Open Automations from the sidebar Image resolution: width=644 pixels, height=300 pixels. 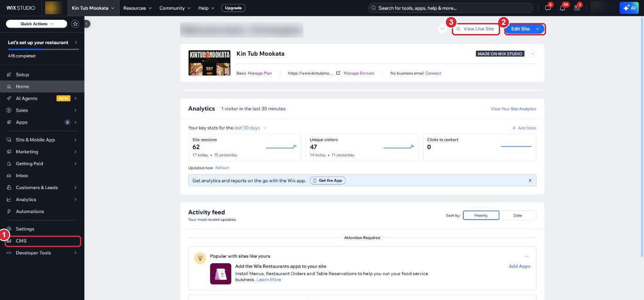(x=42, y=212)
